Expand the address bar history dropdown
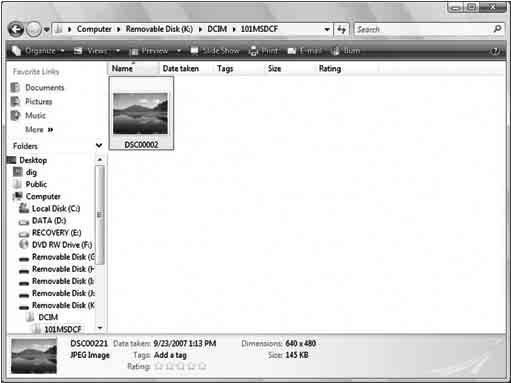The image size is (511, 383). 327,29
